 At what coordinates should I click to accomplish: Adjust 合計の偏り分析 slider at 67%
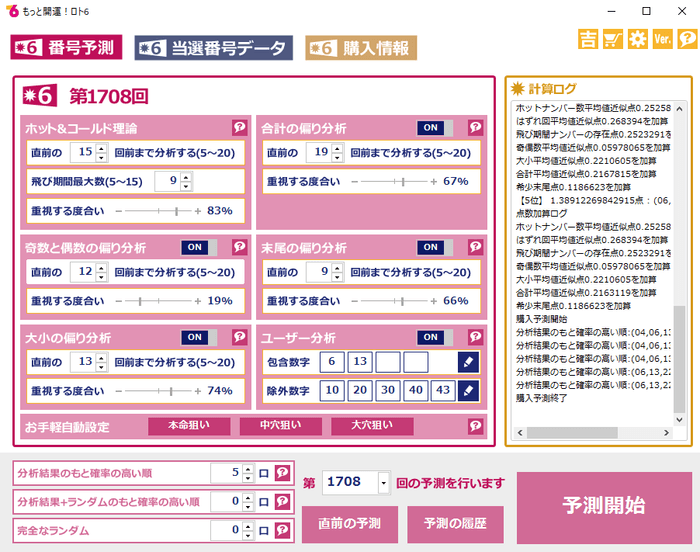pyautogui.click(x=403, y=181)
